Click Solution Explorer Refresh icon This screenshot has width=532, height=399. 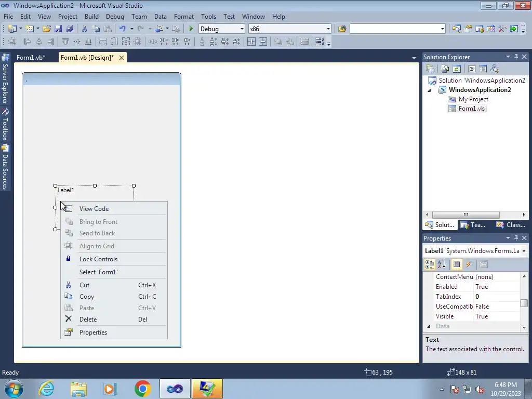pos(457,69)
